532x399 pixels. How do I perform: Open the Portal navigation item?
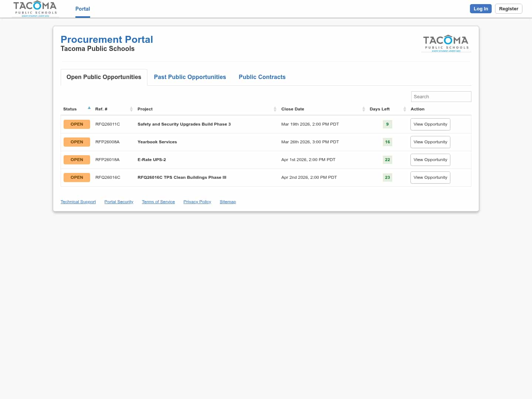[x=83, y=9]
